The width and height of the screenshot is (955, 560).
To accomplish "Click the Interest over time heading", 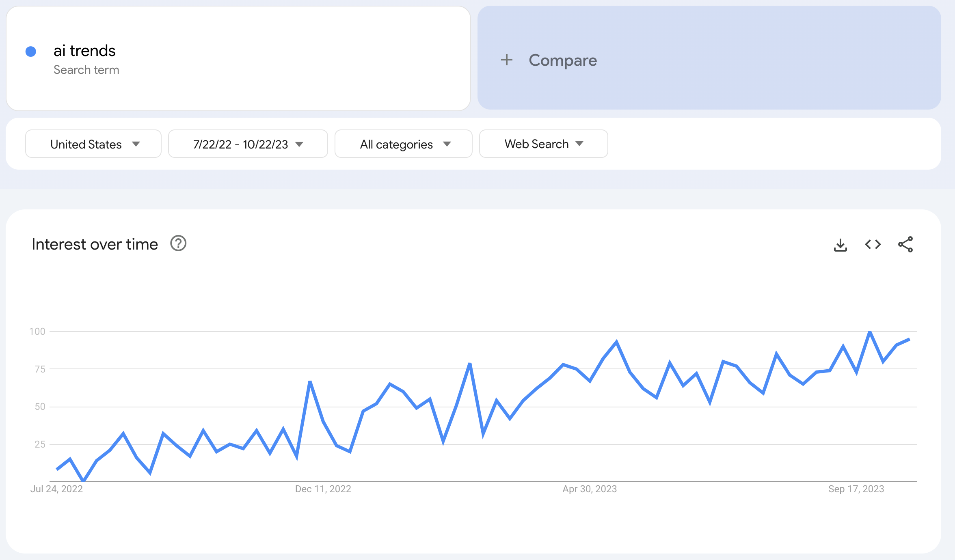I will (x=95, y=244).
